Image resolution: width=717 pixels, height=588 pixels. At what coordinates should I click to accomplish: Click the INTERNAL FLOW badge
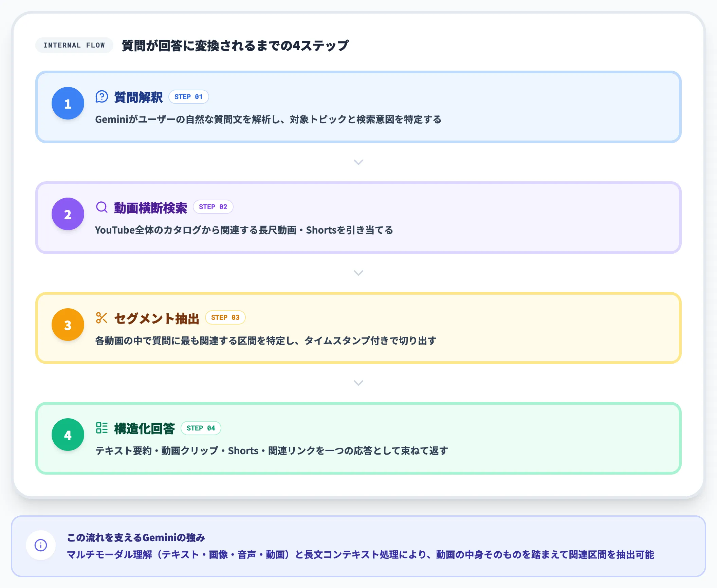[74, 45]
